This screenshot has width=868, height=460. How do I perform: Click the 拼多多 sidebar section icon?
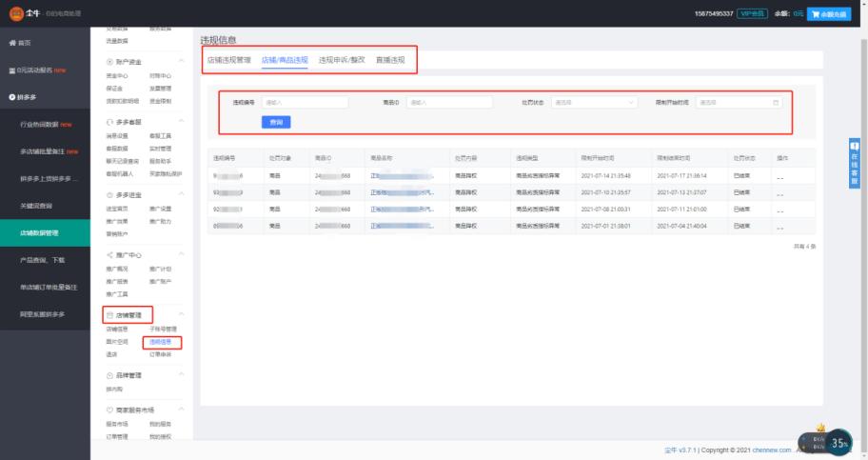click(x=11, y=97)
